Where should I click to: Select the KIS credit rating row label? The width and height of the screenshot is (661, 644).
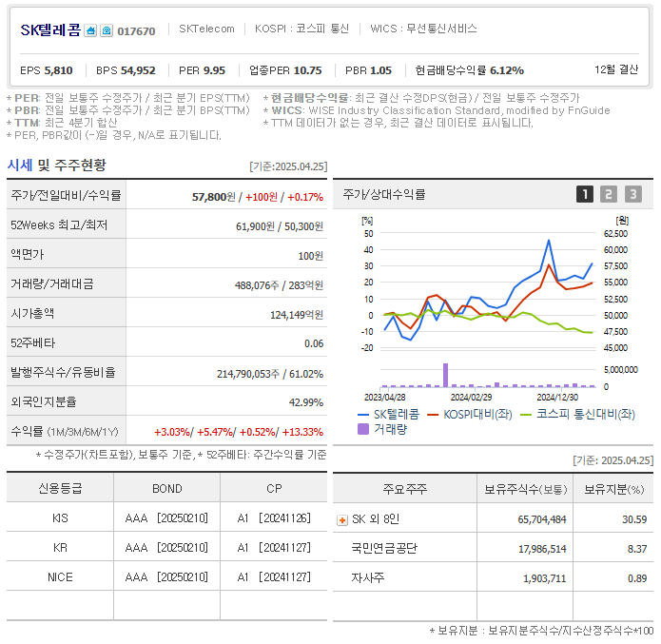point(60,518)
